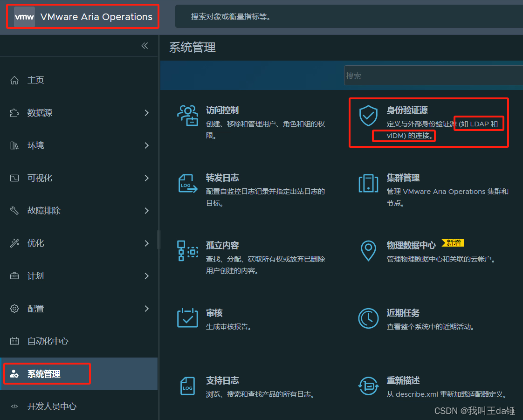Click the shield check icon for 身份验证源

point(368,116)
